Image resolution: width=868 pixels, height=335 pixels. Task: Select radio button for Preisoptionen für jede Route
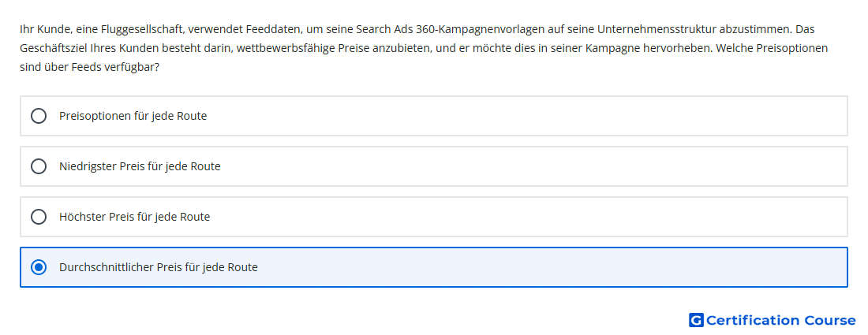point(39,116)
